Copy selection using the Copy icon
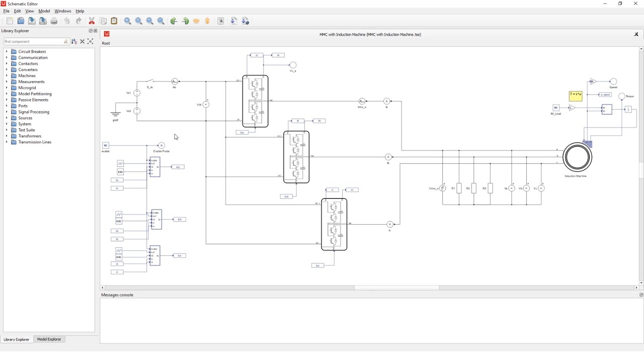This screenshot has width=644, height=362. 103,21
